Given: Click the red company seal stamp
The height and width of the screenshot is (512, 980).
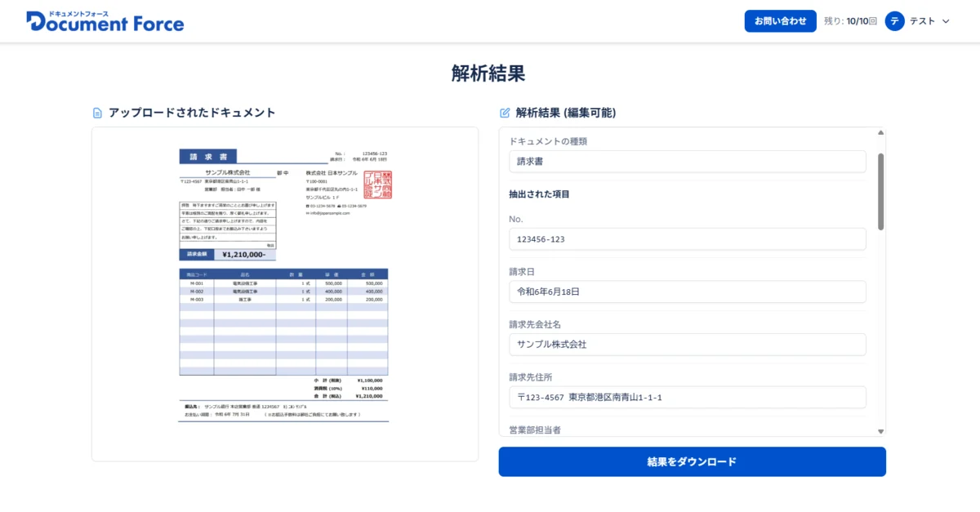Looking at the screenshot, I should click(378, 185).
